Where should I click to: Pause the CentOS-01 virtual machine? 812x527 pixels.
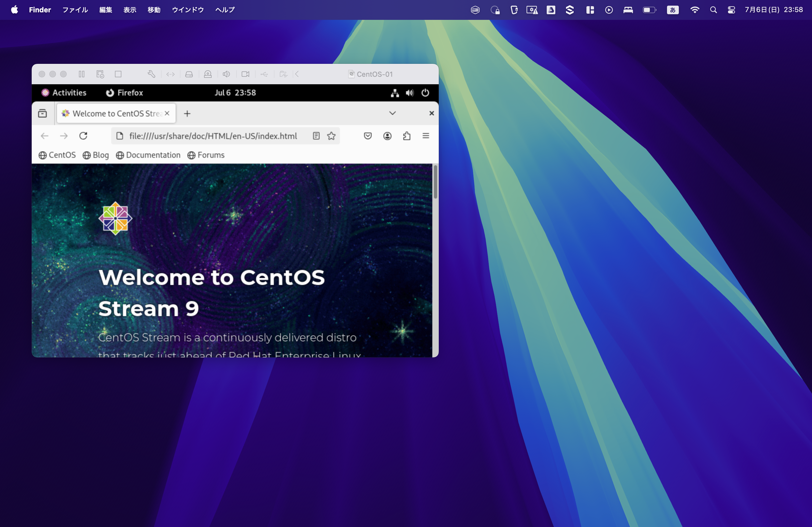tap(82, 74)
